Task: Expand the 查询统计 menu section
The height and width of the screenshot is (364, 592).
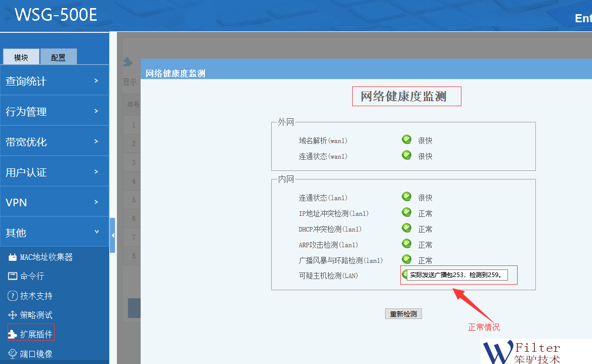Action: 54,81
